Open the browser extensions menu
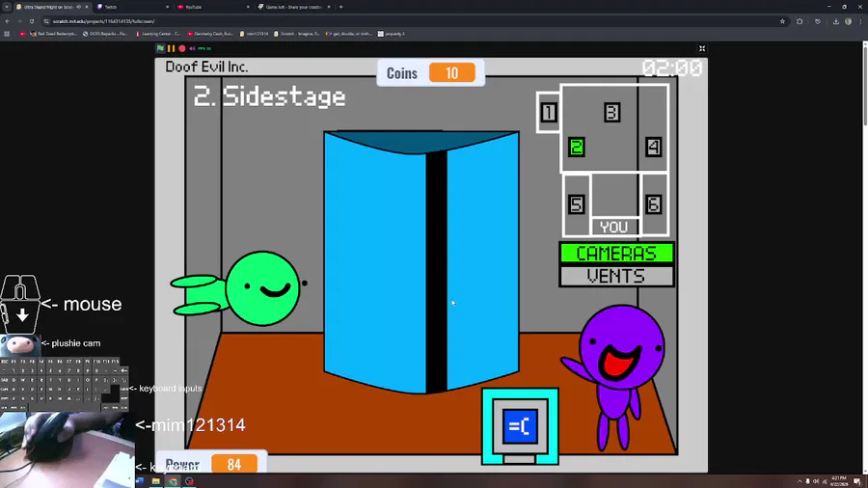This screenshot has height=488, width=868. click(800, 21)
